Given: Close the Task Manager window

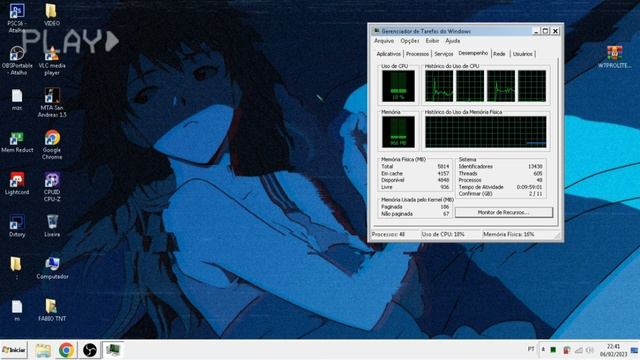Looking at the screenshot, I should [556, 31].
